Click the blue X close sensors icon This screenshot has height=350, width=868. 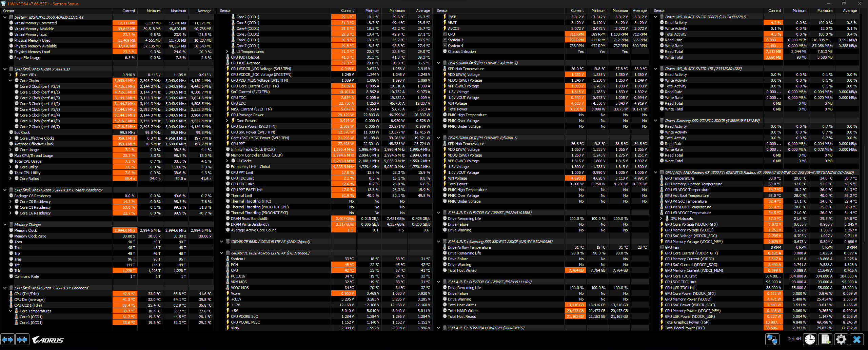pyautogui.click(x=857, y=339)
